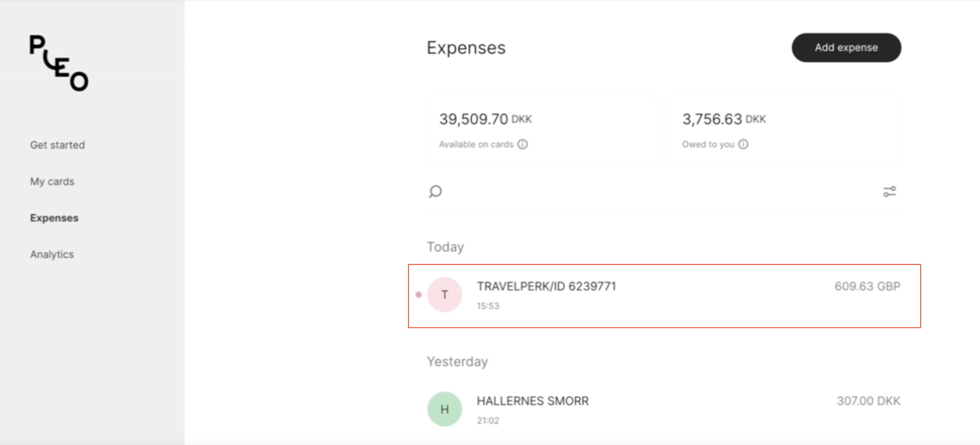The height and width of the screenshot is (445, 980).
Task: Click the 3,756.63 DKK owed card
Action: pos(785,130)
